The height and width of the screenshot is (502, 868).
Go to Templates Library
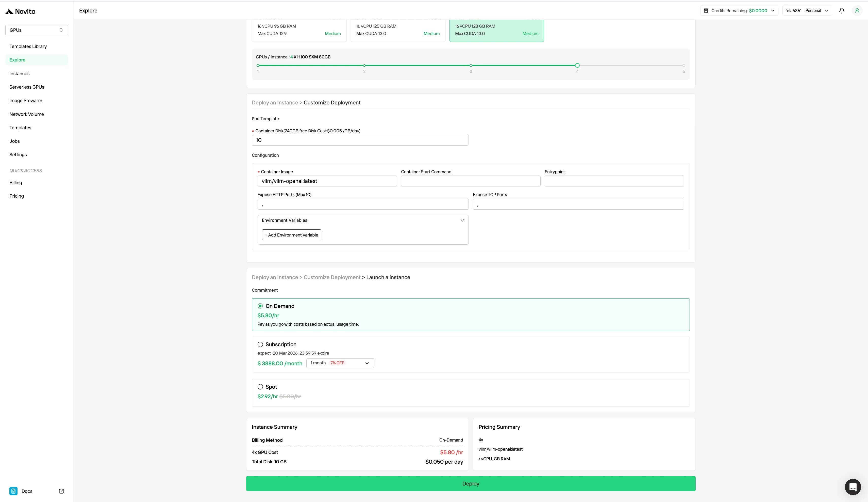pyautogui.click(x=28, y=46)
